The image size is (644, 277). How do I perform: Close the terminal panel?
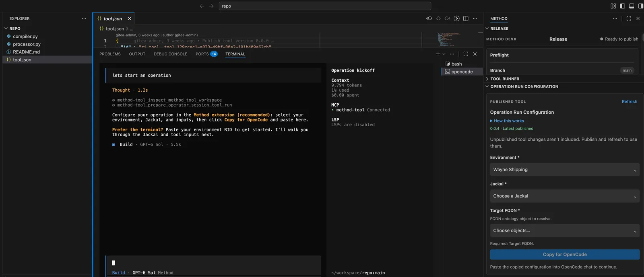pos(475,54)
